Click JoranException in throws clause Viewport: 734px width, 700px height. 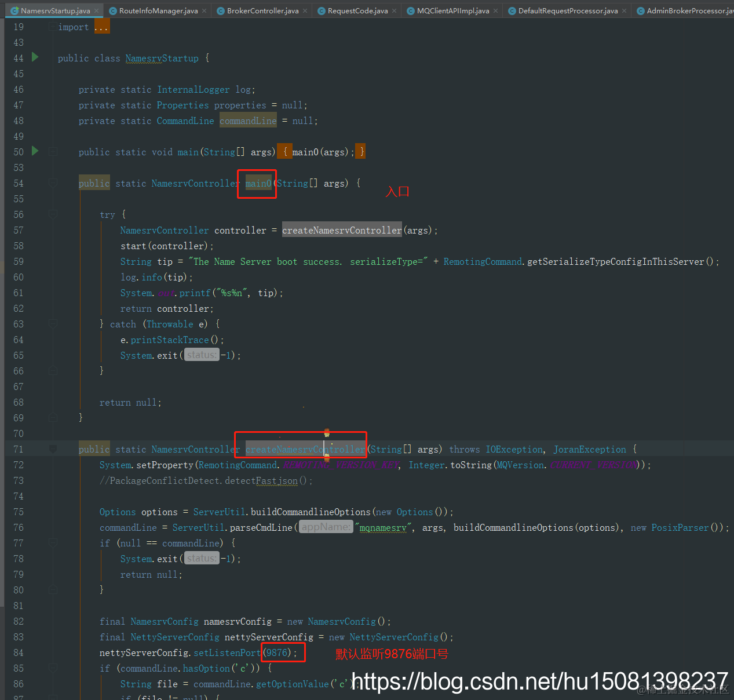tap(590, 449)
